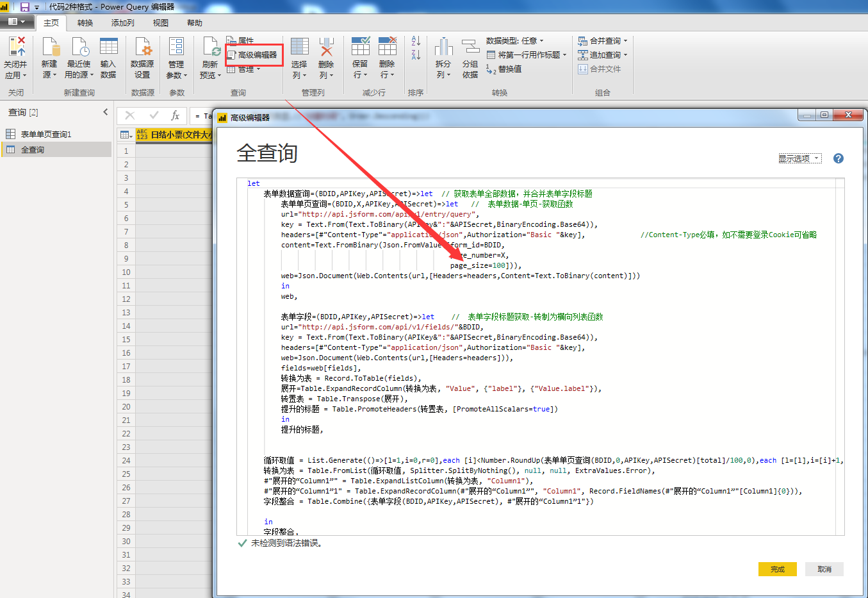The height and width of the screenshot is (598, 868).
Task: Click the 拆分列 (Split Column) icon
Action: click(443, 48)
